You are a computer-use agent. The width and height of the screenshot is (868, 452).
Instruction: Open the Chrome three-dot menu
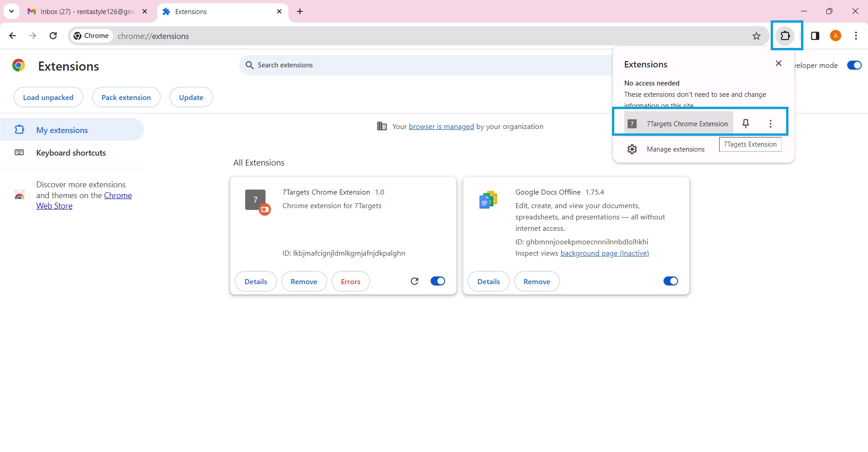click(x=855, y=36)
